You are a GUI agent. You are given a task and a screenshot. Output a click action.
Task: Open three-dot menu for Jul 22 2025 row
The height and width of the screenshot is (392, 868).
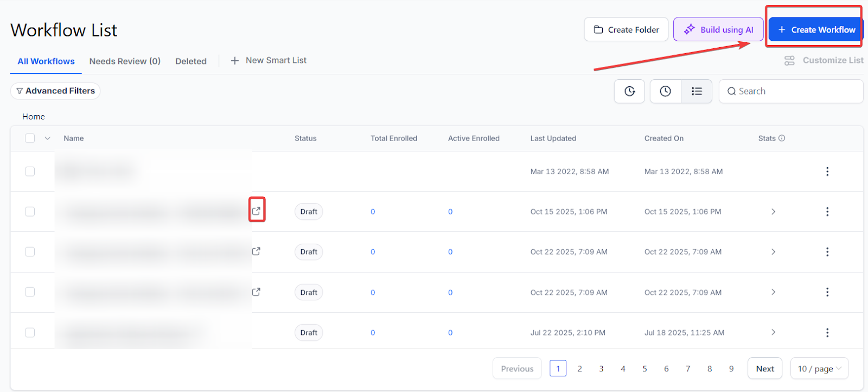(827, 333)
